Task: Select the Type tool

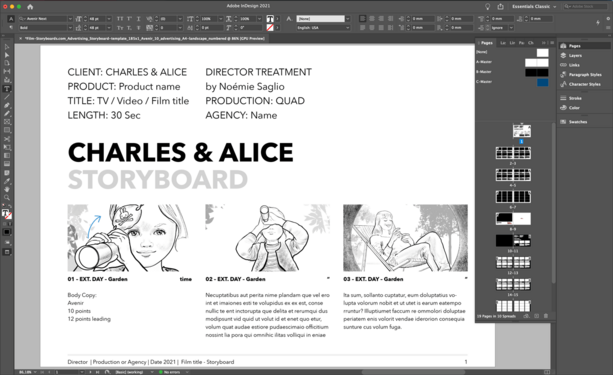Action: pyautogui.click(x=7, y=89)
